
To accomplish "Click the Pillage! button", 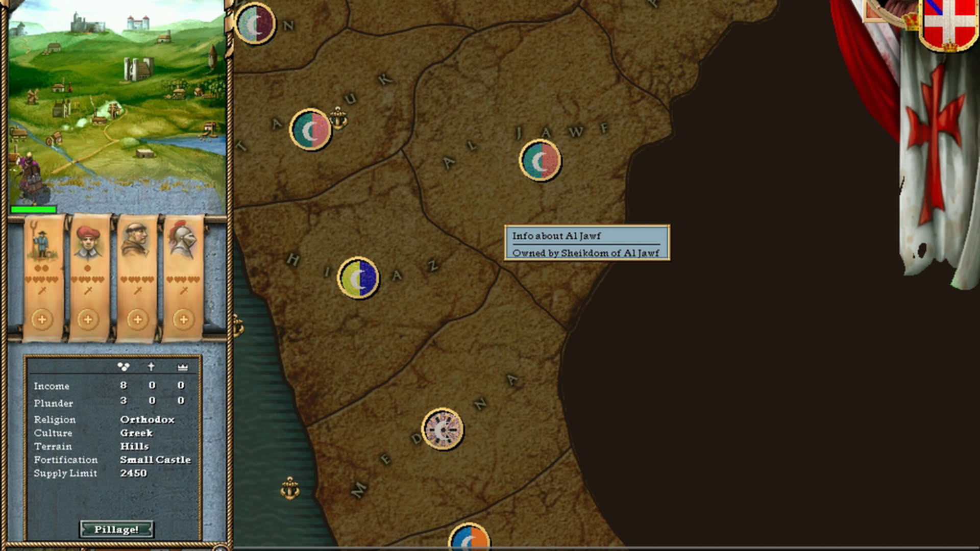I will (116, 529).
